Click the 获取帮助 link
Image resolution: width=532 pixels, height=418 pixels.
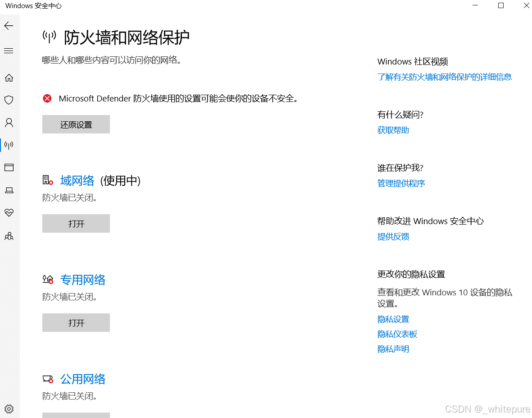[393, 130]
